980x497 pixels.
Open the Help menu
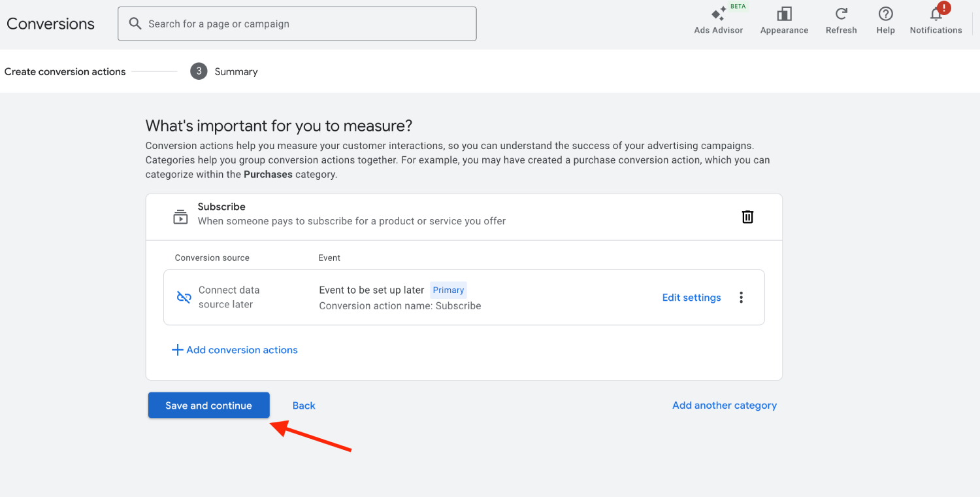[x=885, y=21]
